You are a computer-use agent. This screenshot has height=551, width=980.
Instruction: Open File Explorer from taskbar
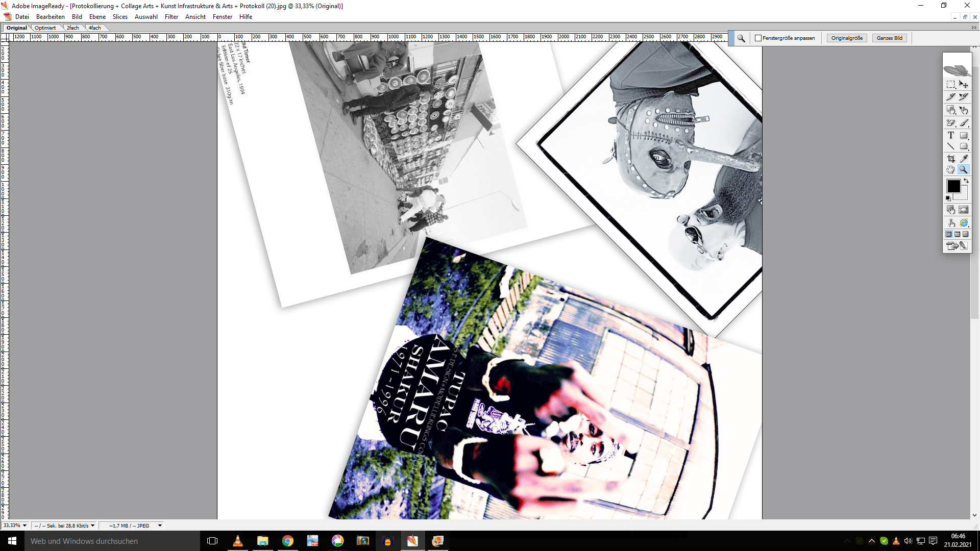(262, 541)
